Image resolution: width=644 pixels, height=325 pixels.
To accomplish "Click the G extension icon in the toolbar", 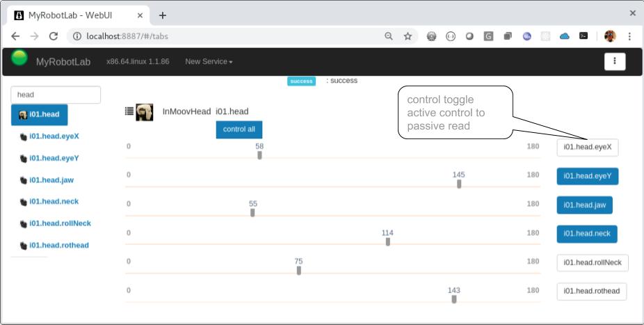I will (488, 36).
